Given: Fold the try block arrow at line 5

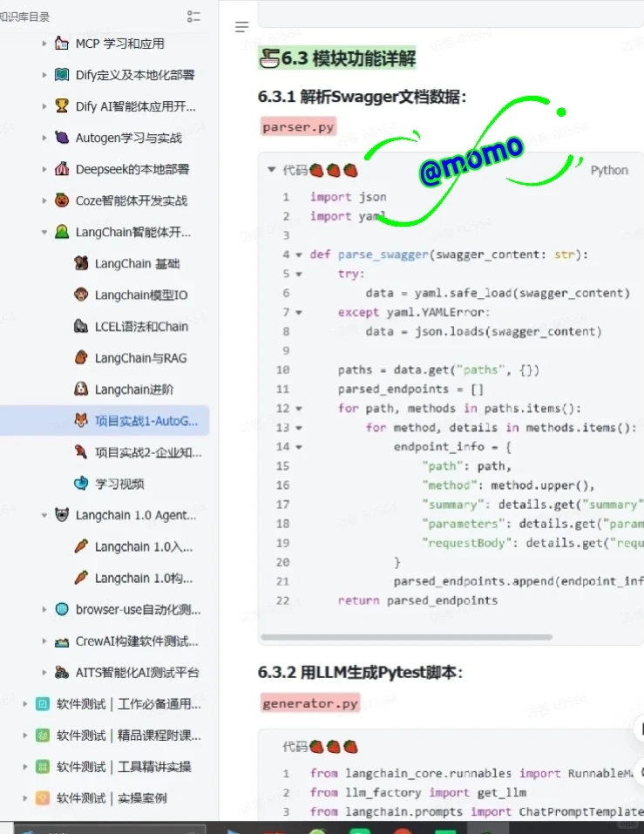Looking at the screenshot, I should point(299,274).
